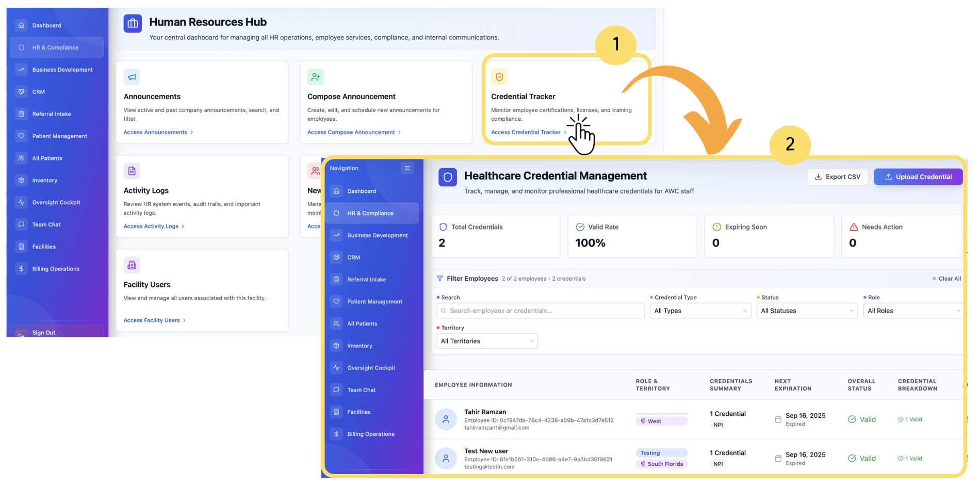Click the Healthcare Credential Management shield icon

[x=447, y=177]
